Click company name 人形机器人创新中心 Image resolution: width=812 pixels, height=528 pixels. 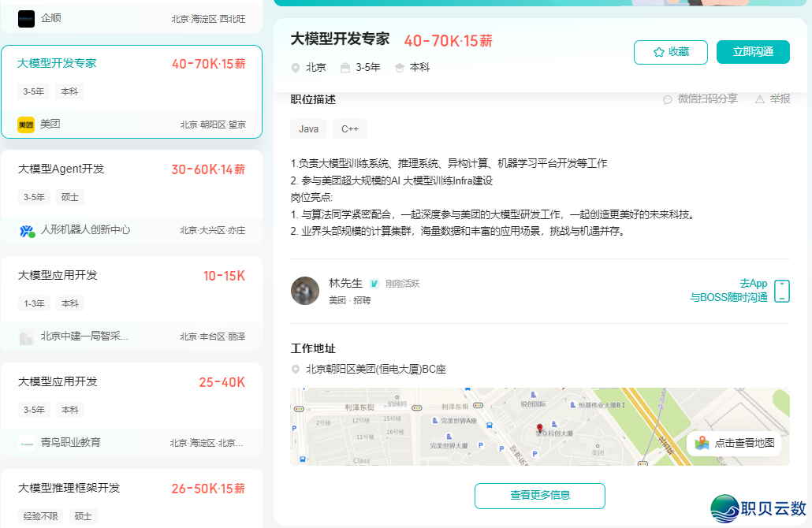tap(85, 230)
